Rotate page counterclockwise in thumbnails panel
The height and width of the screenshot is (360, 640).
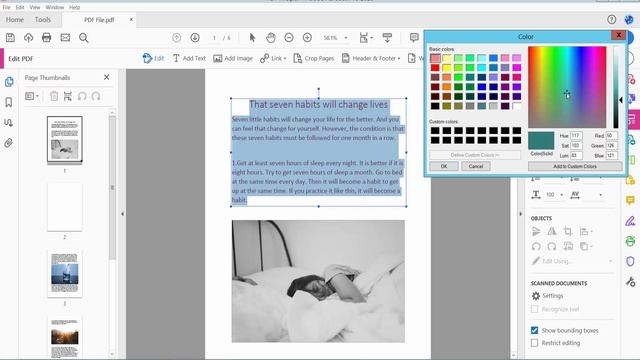pyautogui.click(x=82, y=96)
